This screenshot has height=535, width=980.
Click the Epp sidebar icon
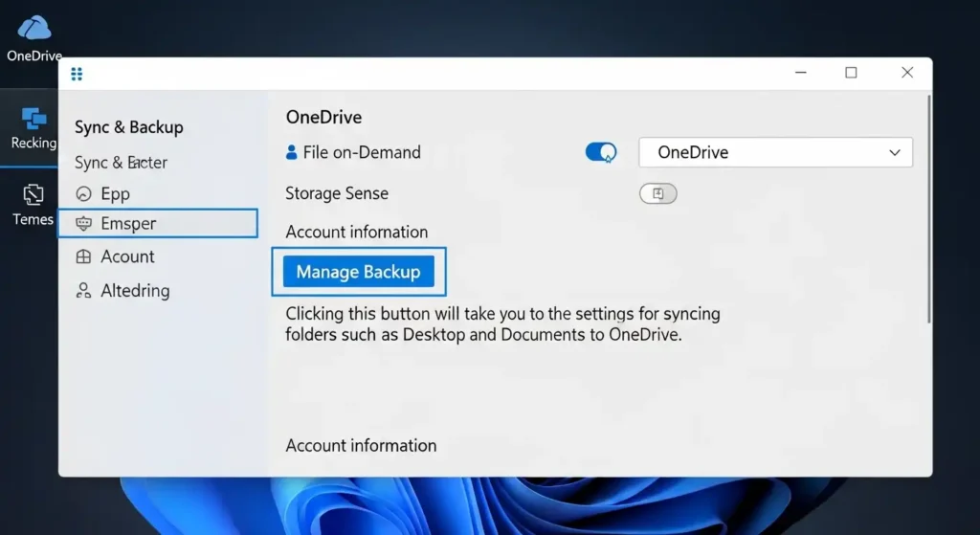pos(83,193)
